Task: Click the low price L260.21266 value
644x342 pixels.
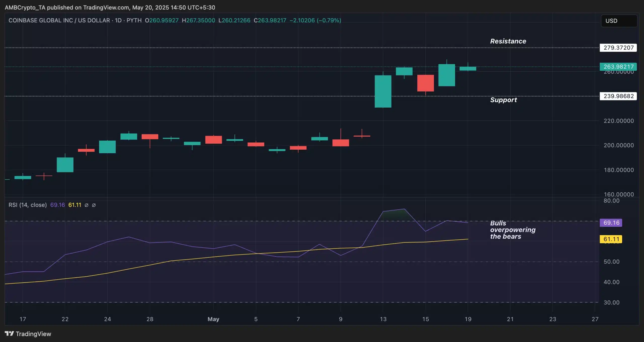Action: [234, 20]
